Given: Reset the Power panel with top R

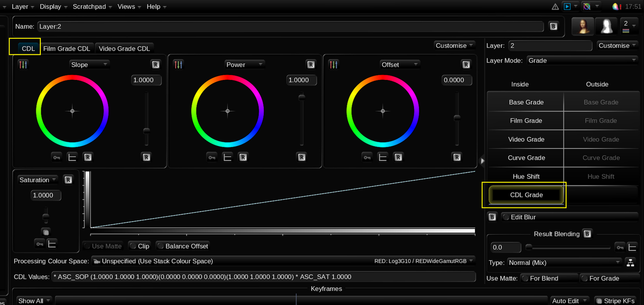Looking at the screenshot, I should (x=310, y=64).
